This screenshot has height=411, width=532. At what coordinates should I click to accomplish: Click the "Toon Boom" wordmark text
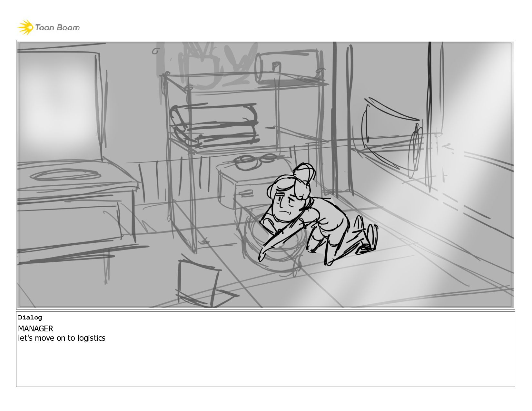57,28
